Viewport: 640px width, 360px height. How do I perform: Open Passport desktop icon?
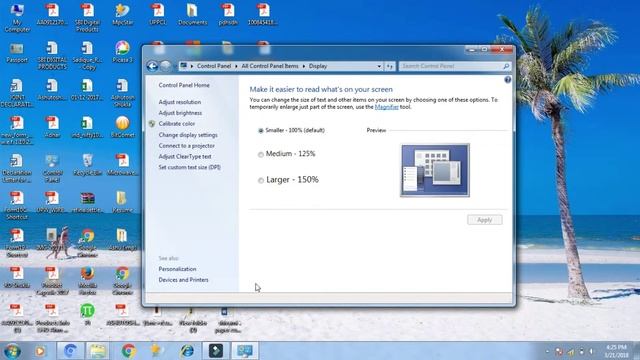point(17,53)
